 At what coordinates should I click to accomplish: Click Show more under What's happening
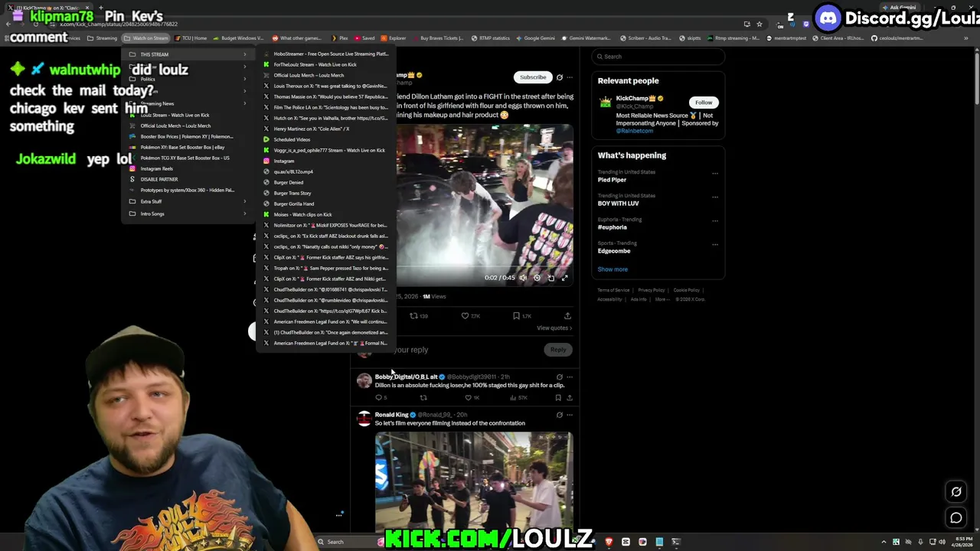612,269
